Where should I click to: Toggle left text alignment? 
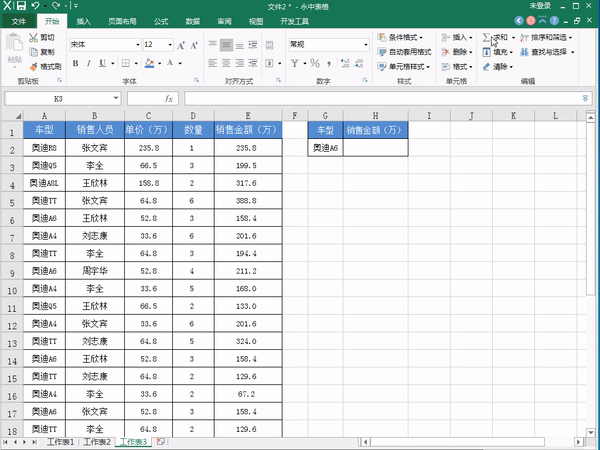tap(213, 63)
